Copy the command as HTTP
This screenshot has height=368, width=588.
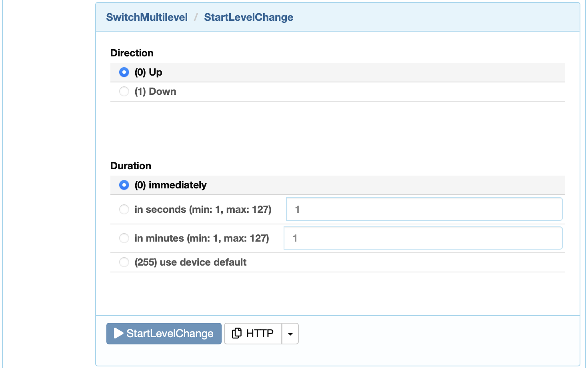(253, 334)
